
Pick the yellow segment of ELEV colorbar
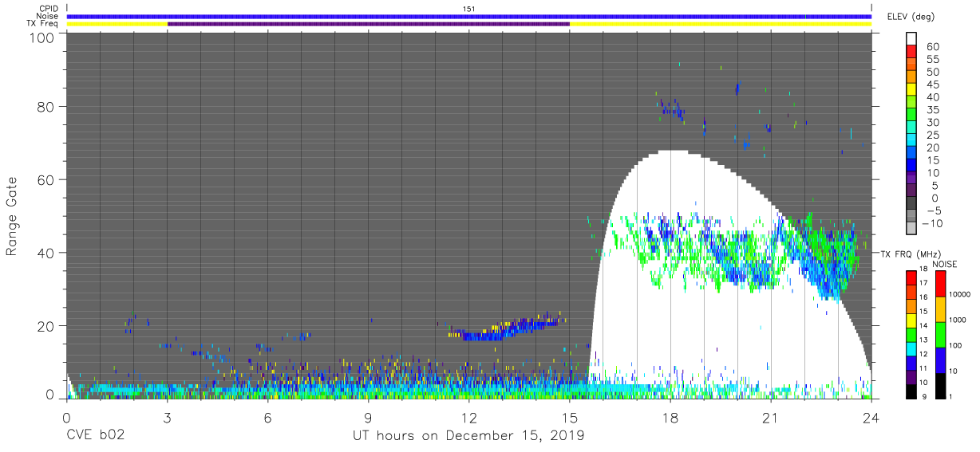pos(911,90)
